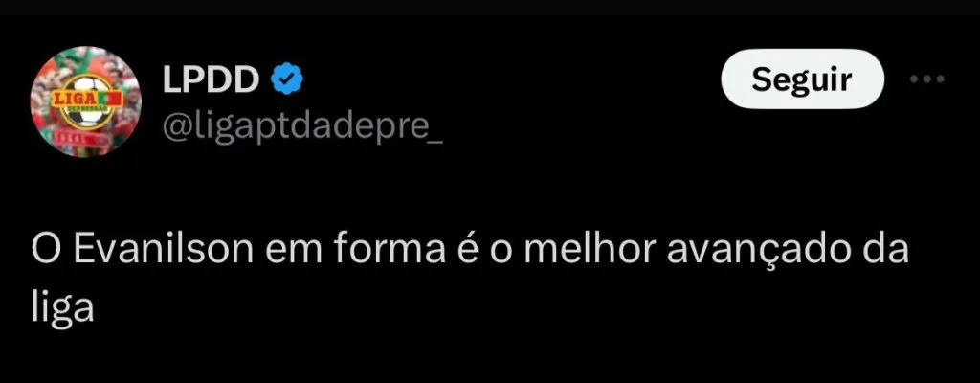The width and height of the screenshot is (980, 383).
Task: Click the red scarf at the bottom of avatar
Action: (x=81, y=136)
